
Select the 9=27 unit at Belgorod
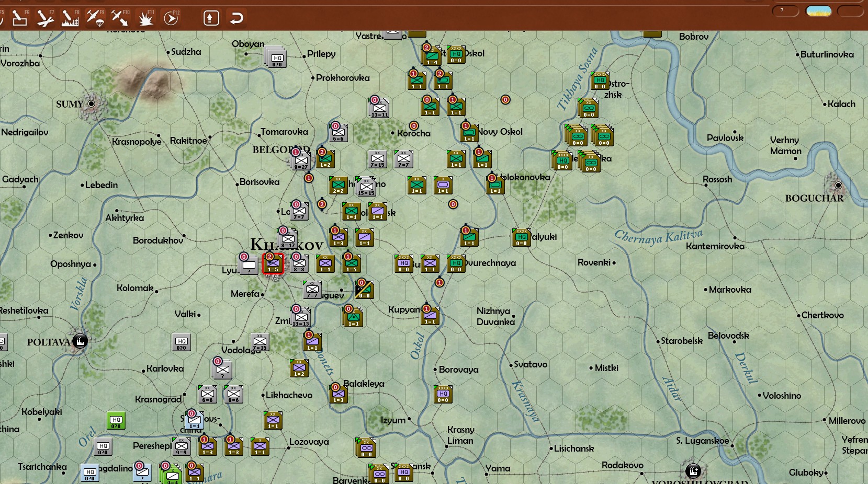pos(301,160)
